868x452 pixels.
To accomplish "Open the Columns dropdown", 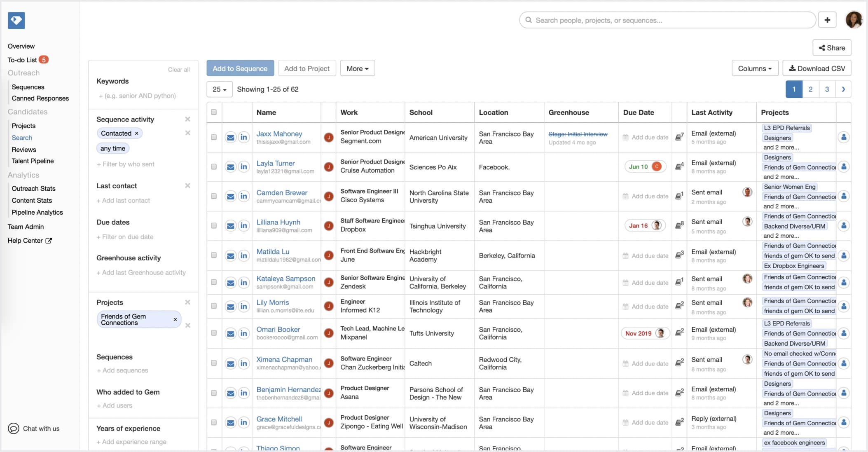I will click(x=754, y=68).
